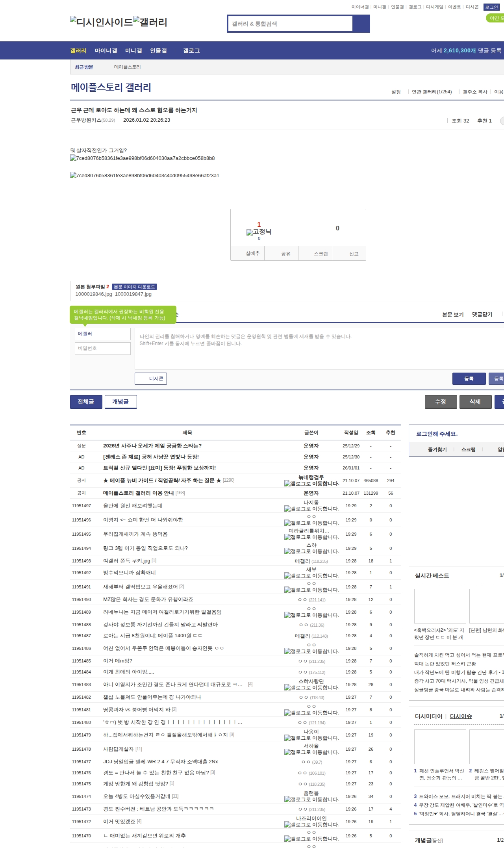Expand the 연관 갤러리(1/254) list

432,92
